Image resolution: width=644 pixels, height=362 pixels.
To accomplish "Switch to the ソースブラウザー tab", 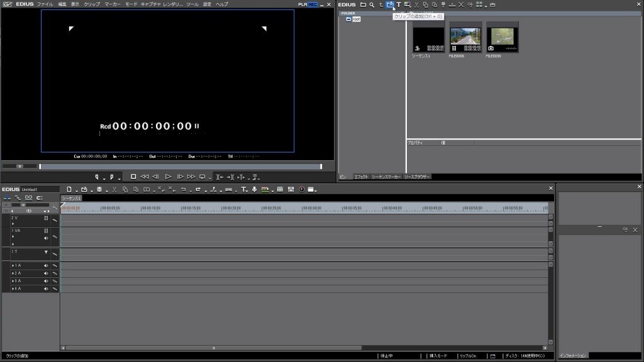I will click(x=417, y=177).
